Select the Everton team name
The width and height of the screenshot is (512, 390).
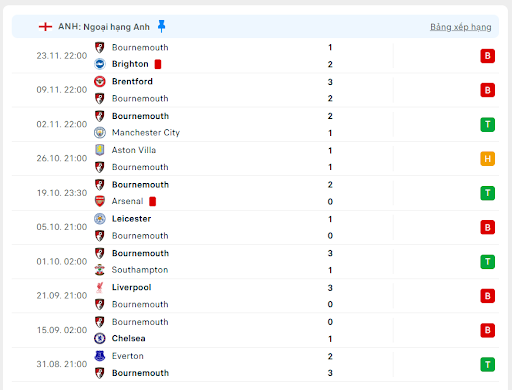tap(128, 356)
